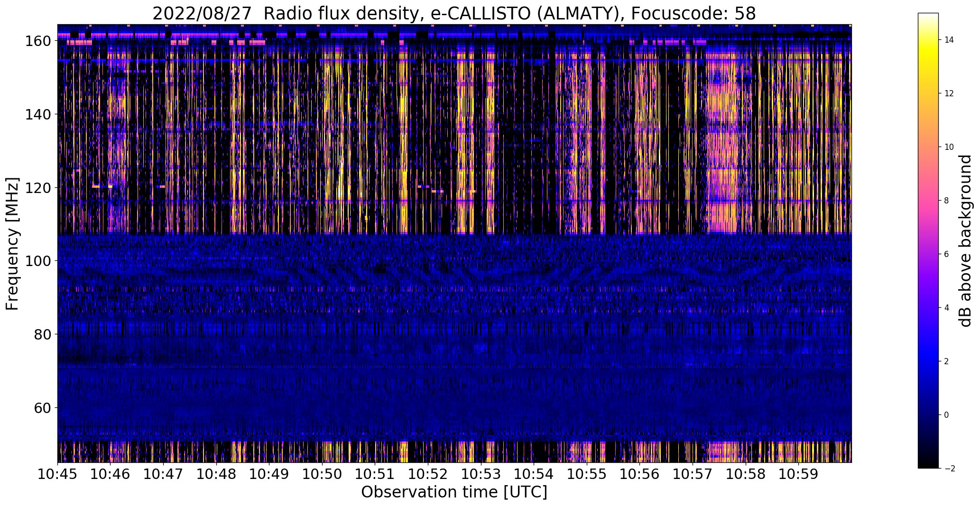The height and width of the screenshot is (506, 980).
Task: Click the 60 frequency tick label
Action: [x=42, y=408]
